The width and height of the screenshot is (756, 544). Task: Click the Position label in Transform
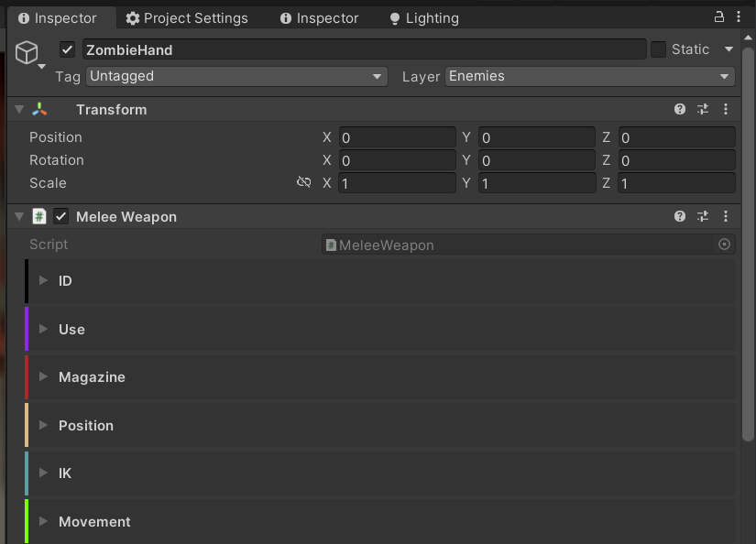(56, 137)
